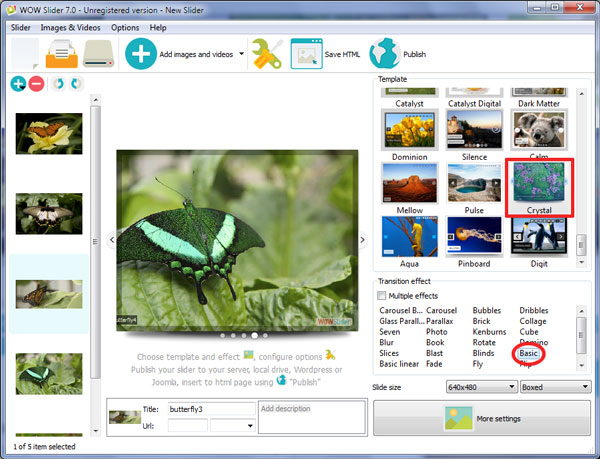Click Add images and videos label

pyautogui.click(x=196, y=54)
